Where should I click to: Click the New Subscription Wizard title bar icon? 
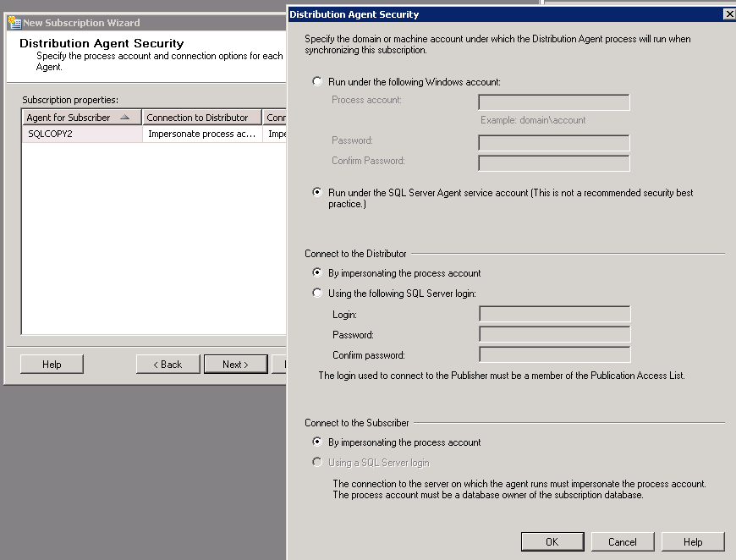(x=14, y=23)
